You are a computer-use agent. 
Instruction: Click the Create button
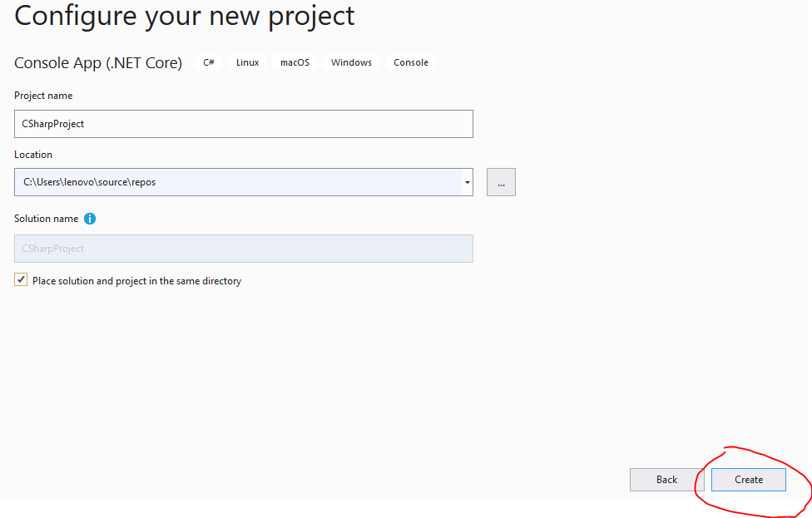748,480
